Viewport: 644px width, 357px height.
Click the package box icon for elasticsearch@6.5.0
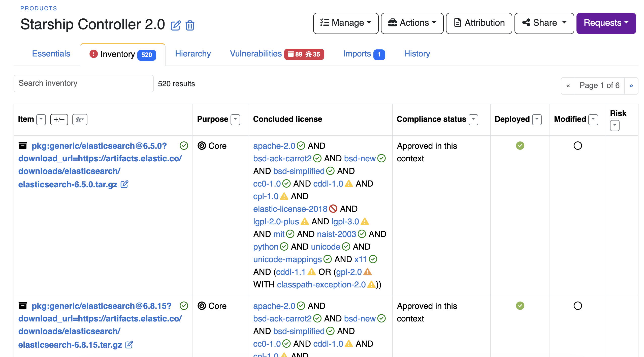[23, 145]
